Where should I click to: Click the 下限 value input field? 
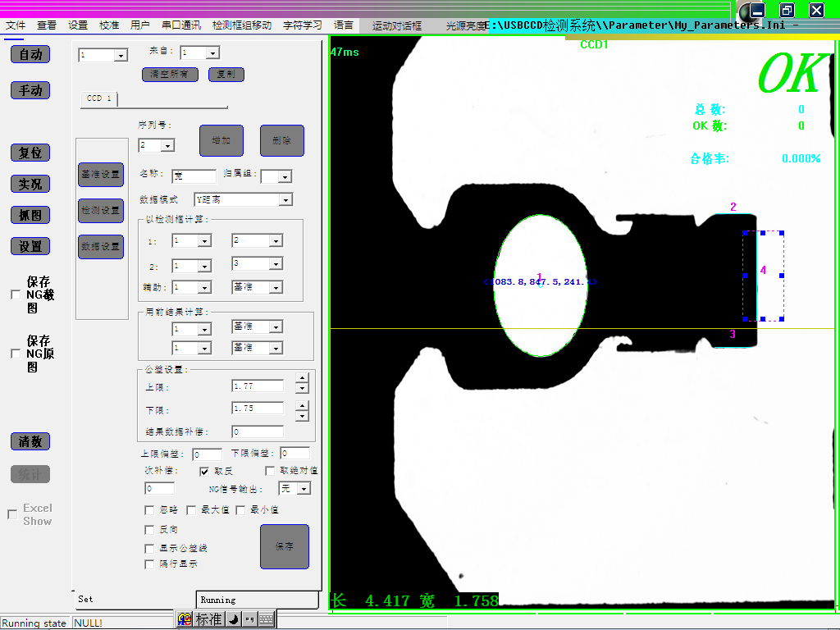[x=258, y=409]
